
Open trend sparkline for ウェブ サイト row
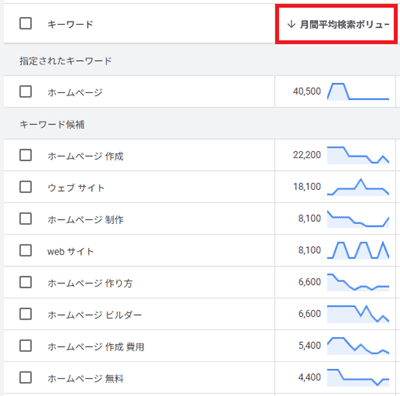[358, 187]
